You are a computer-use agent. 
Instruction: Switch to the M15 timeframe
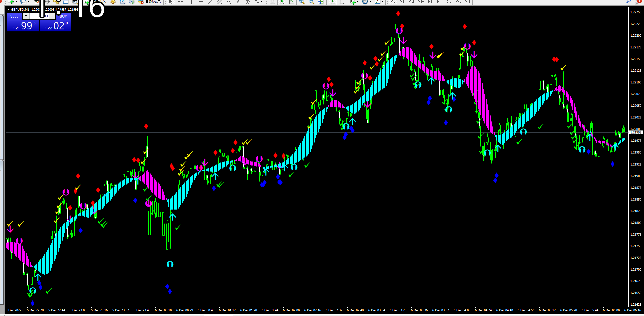pos(411,2)
